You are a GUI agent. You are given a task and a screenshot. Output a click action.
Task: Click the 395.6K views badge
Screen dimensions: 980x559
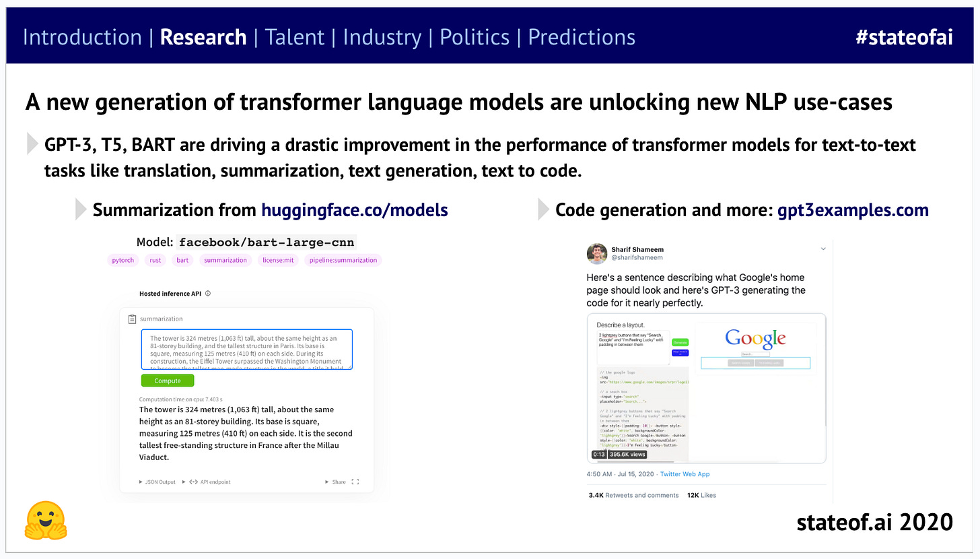point(628,455)
